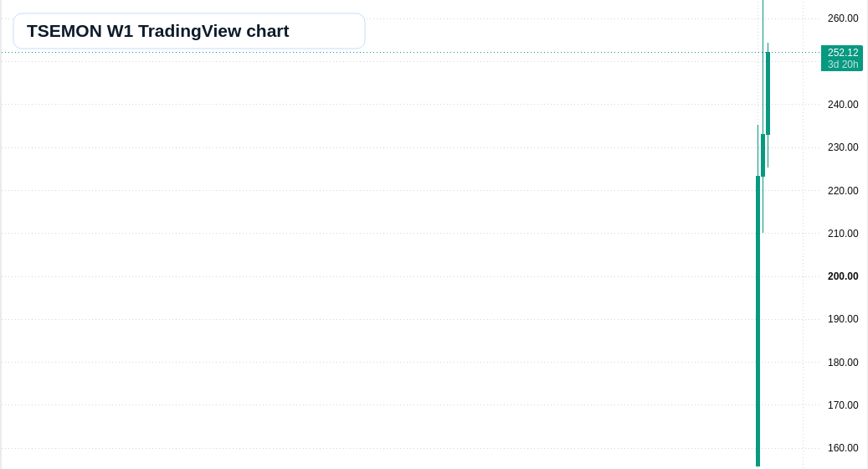Click the green 252.12 current price tag

click(842, 53)
